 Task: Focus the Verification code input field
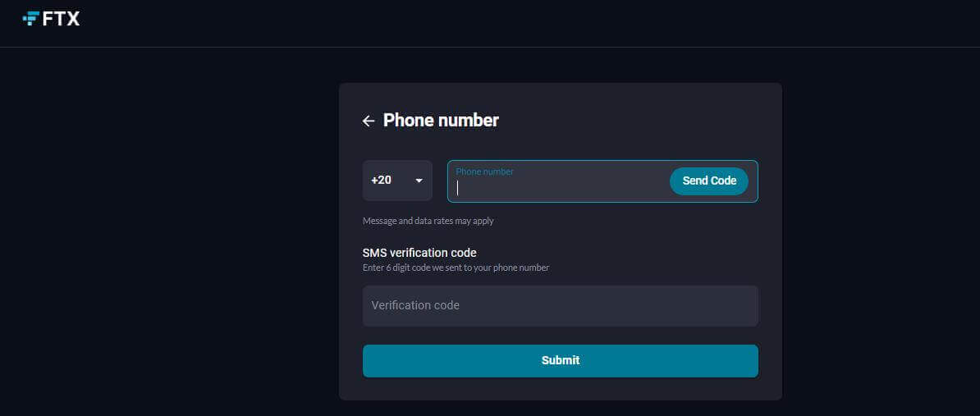click(560, 306)
